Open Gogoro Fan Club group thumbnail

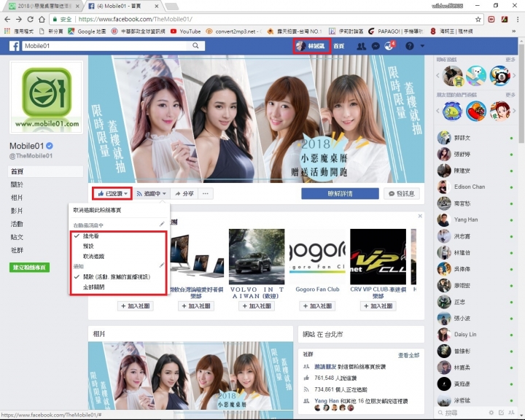click(x=317, y=257)
